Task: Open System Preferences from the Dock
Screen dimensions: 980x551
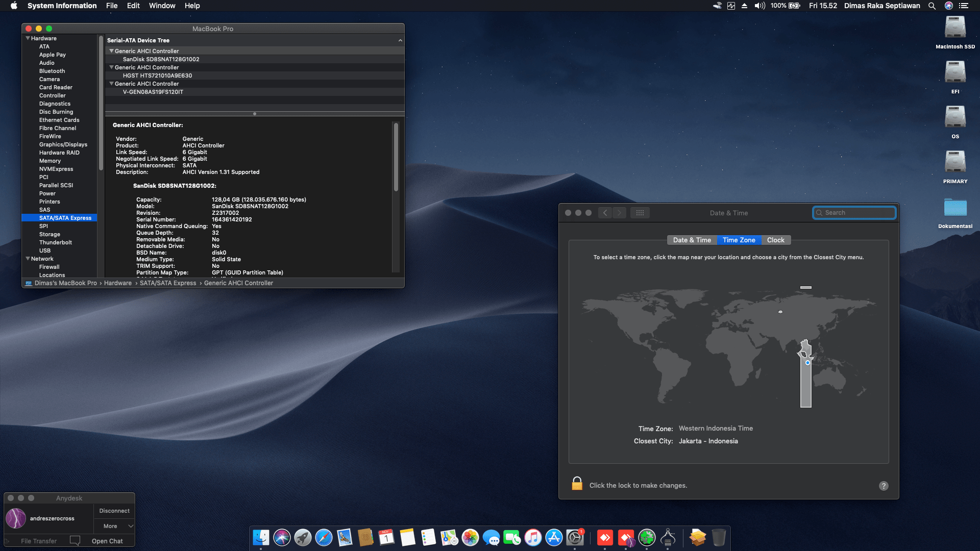Action: [x=574, y=537]
